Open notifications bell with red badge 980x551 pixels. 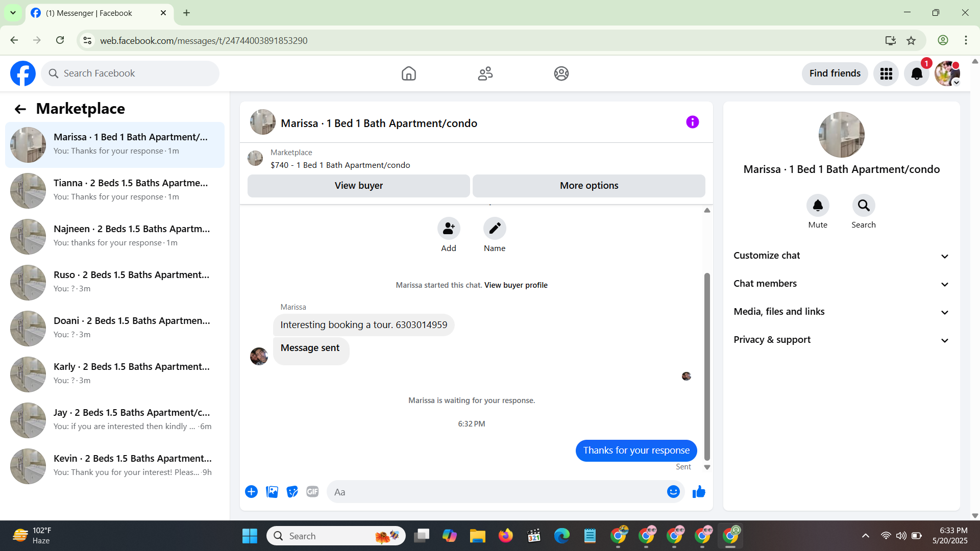coord(917,74)
